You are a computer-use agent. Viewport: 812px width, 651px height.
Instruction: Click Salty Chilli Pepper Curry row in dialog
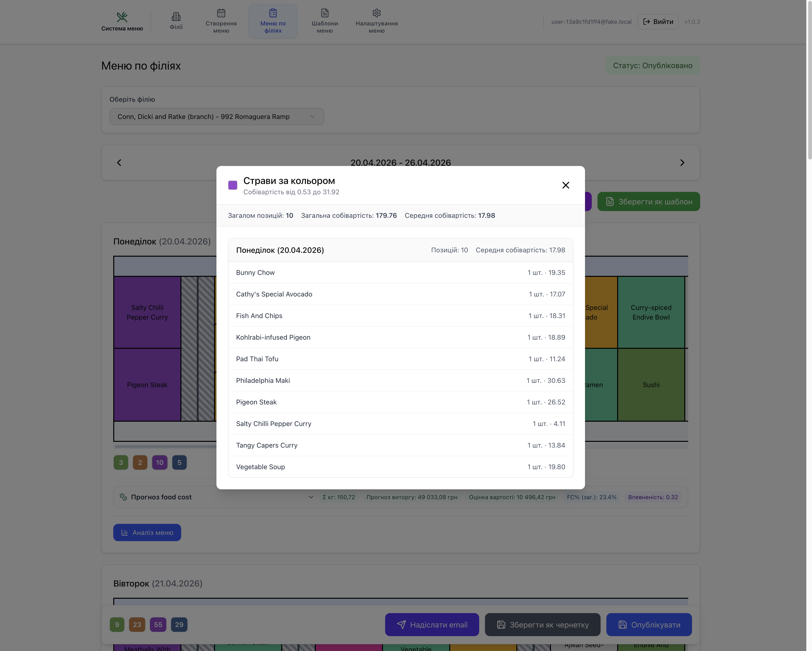point(401,424)
